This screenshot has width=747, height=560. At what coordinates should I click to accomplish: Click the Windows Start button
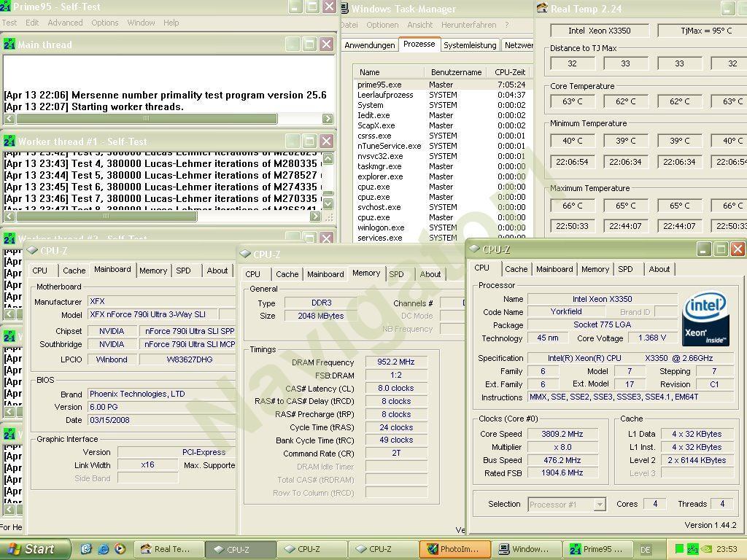[x=35, y=549]
